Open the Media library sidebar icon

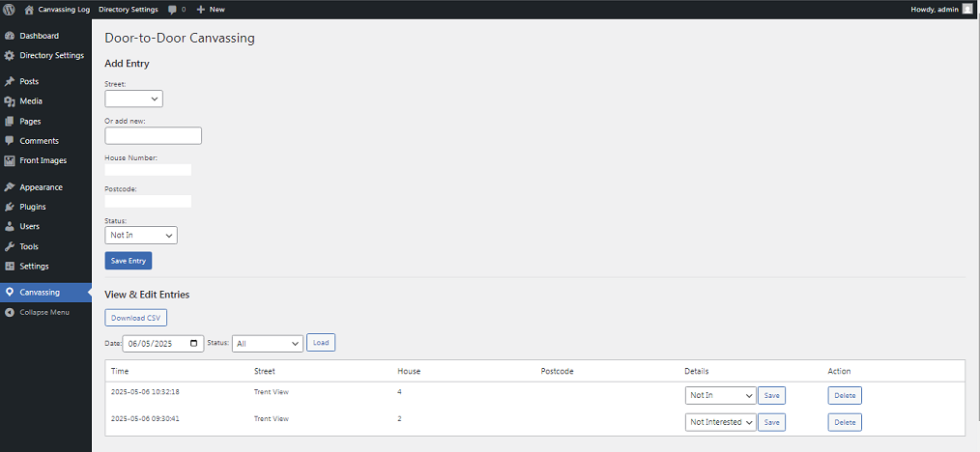pos(10,101)
